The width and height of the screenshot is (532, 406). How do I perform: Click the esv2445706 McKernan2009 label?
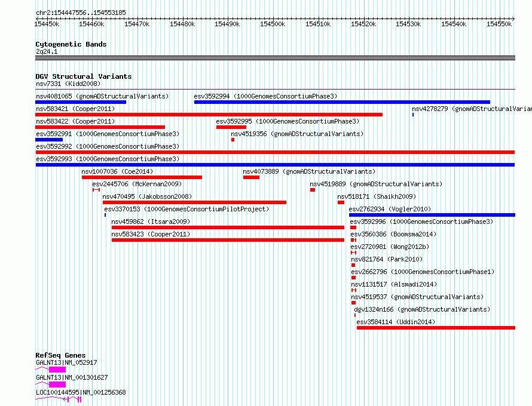[x=137, y=184]
